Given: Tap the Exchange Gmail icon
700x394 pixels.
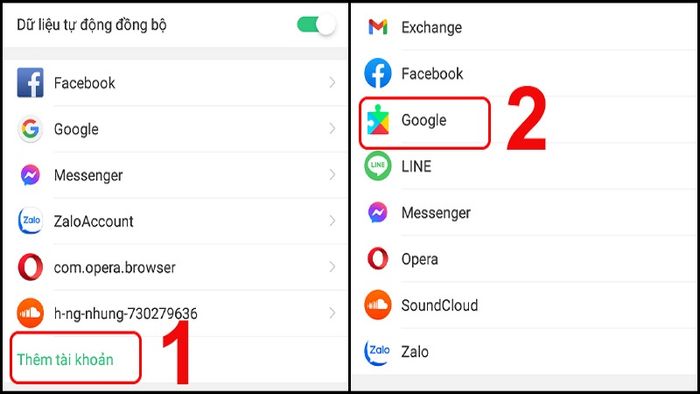Looking at the screenshot, I should (x=378, y=27).
